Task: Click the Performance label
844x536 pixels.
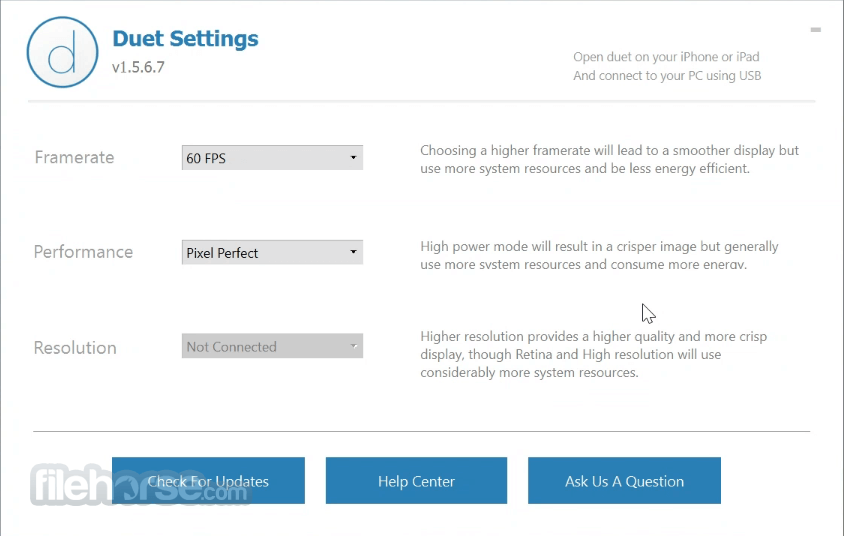Action: coord(83,252)
